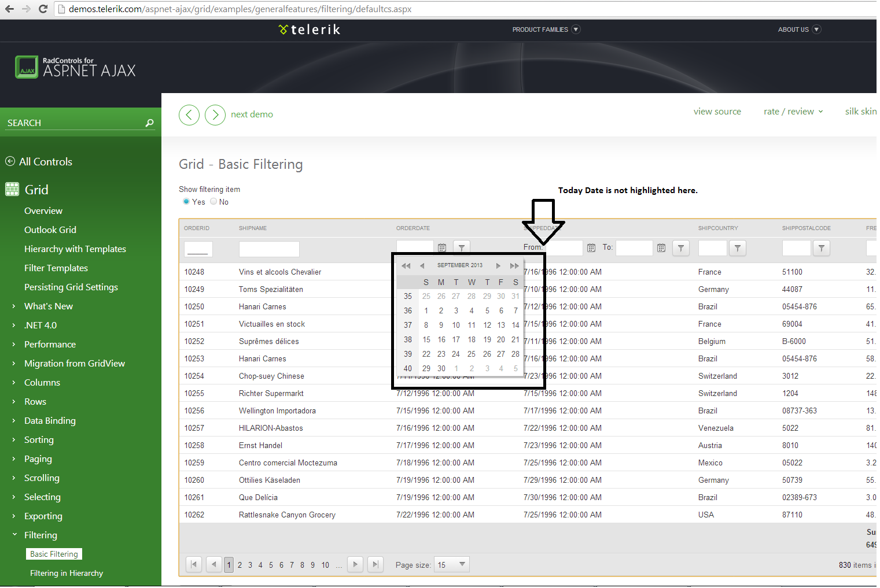Sort by the SHIPCOUNTRY column header

[718, 228]
